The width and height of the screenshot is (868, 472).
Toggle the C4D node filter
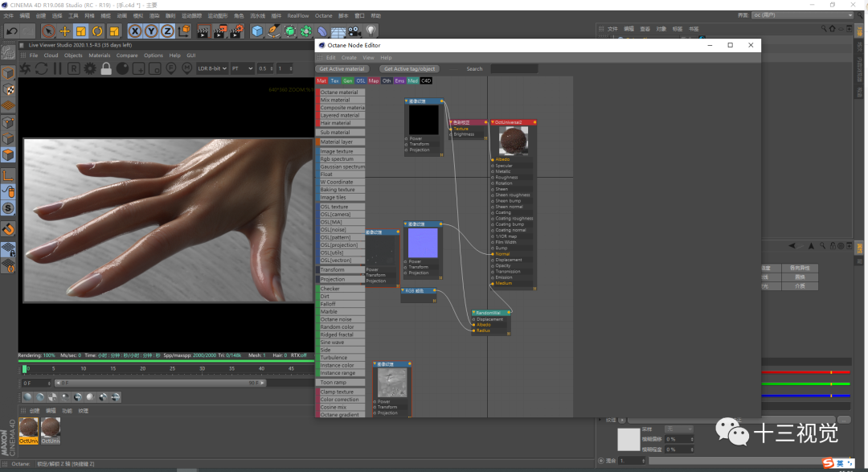(x=426, y=81)
